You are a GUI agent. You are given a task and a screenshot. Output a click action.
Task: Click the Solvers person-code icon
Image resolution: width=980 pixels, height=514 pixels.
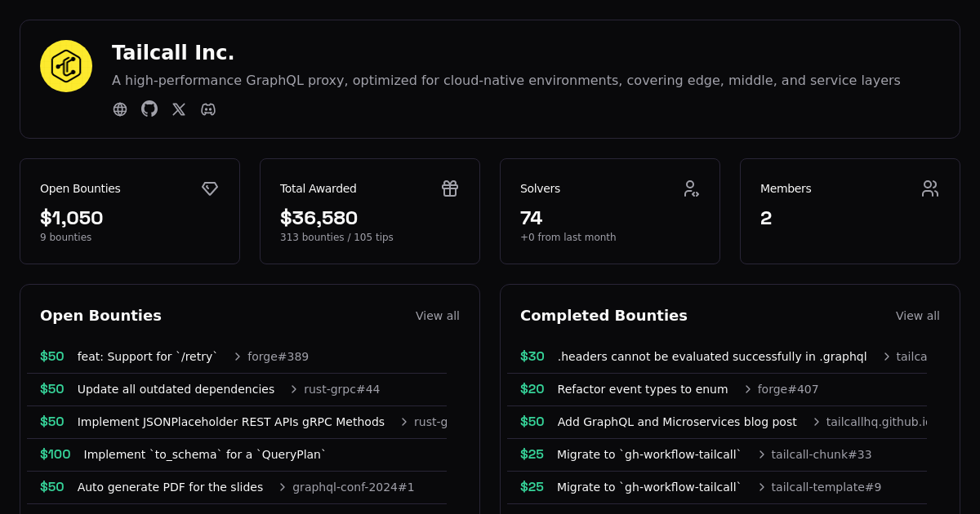[x=690, y=188]
